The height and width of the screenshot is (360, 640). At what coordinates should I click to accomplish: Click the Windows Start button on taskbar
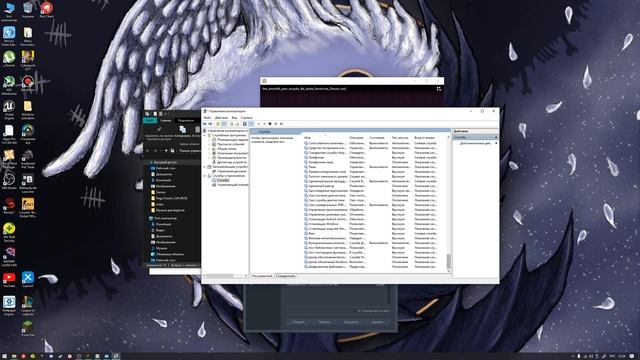click(4, 356)
